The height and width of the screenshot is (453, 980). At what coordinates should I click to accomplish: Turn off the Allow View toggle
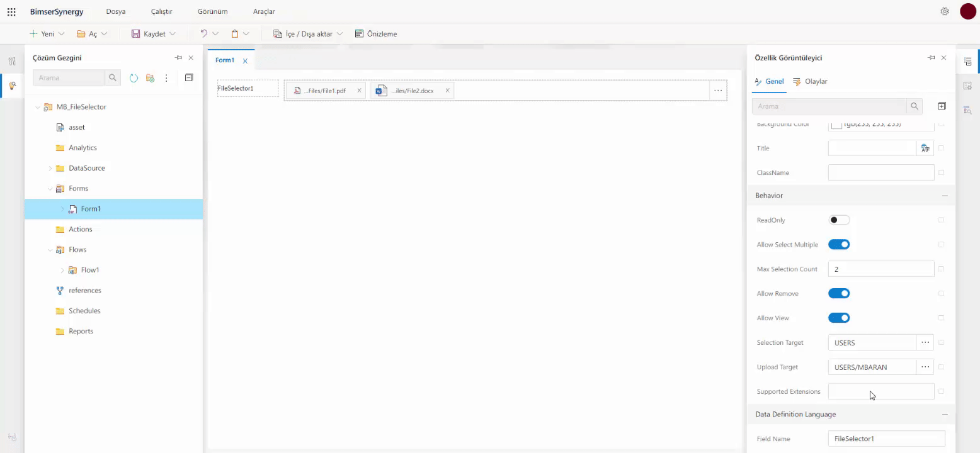click(839, 317)
